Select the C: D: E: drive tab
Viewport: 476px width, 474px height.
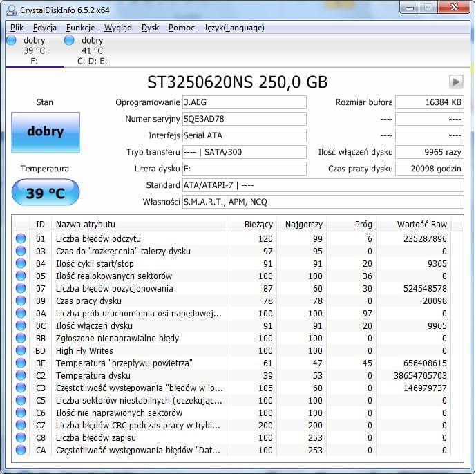tap(92, 50)
